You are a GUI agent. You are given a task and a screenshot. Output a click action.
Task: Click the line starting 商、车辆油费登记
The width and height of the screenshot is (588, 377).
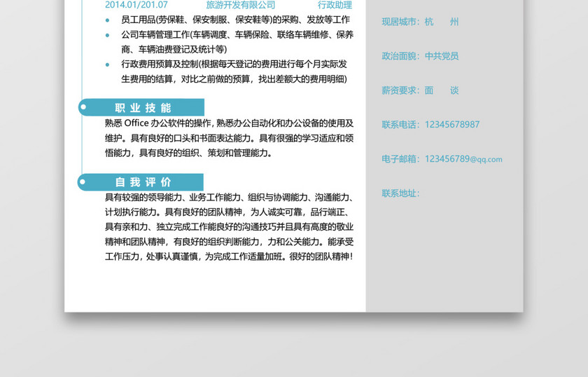(x=174, y=49)
